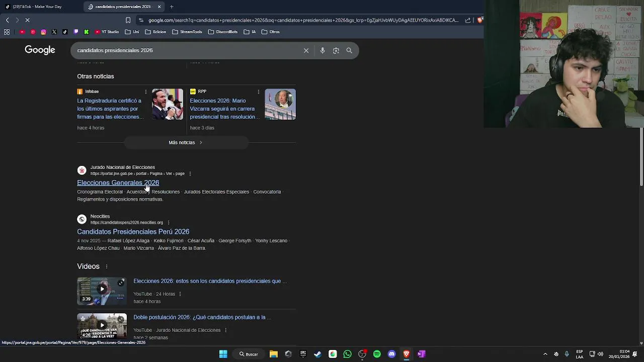Go back using the browser back arrow
This screenshot has height=362, width=644.
tap(7, 20)
